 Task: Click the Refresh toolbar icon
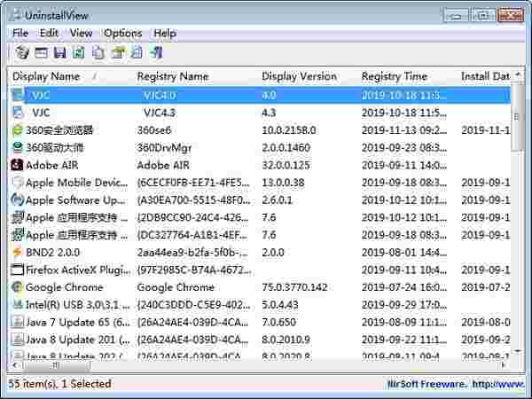(x=79, y=53)
